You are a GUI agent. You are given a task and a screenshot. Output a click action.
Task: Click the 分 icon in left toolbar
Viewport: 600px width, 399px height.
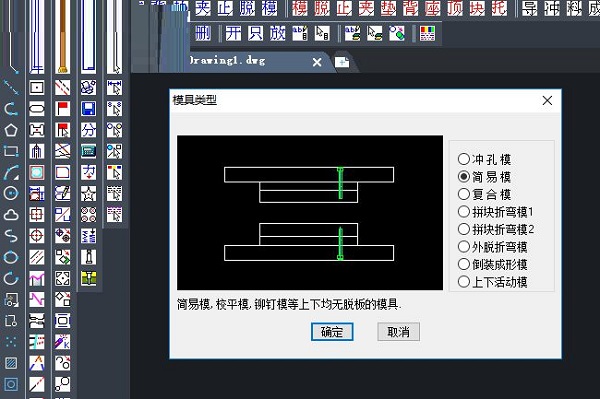coord(88,130)
